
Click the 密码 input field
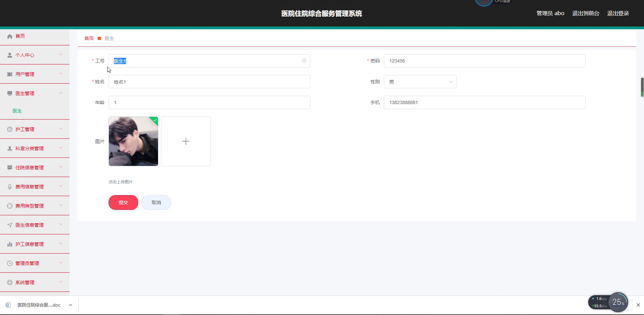(x=485, y=61)
